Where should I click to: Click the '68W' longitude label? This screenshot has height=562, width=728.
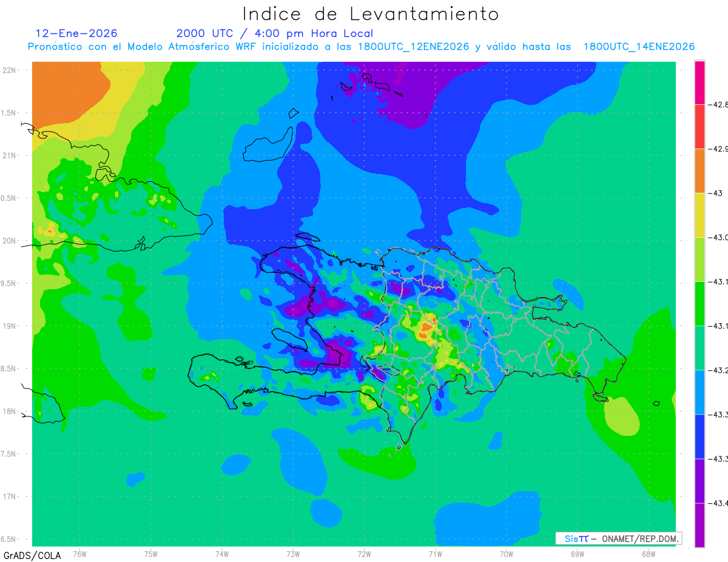point(648,554)
